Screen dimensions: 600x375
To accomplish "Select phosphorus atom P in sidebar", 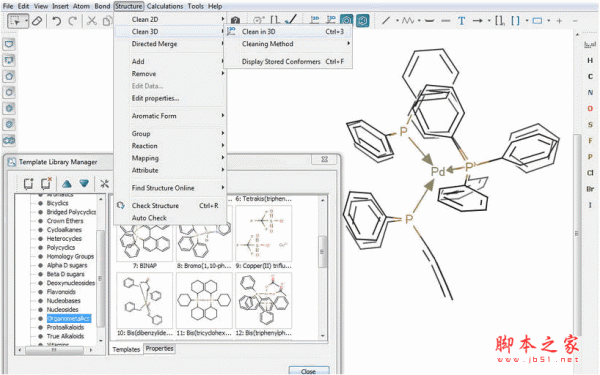I will point(590,157).
